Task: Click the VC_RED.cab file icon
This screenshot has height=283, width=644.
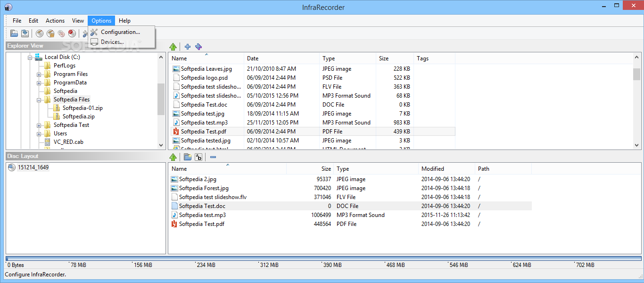Action: tap(48, 141)
